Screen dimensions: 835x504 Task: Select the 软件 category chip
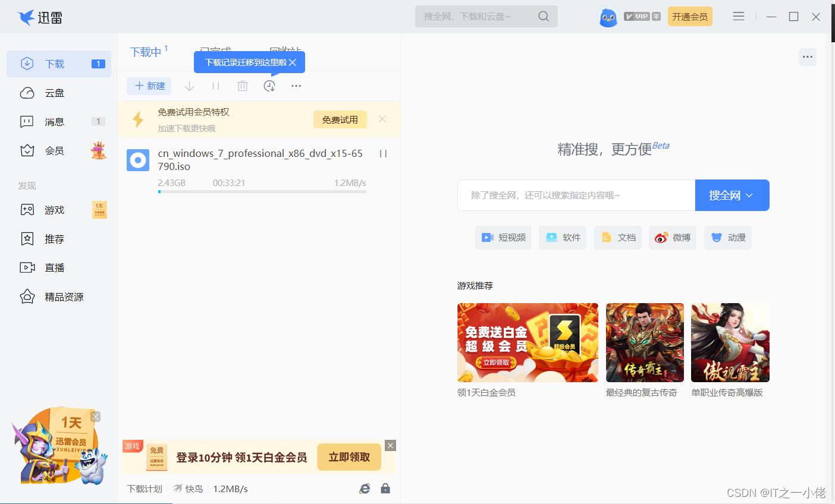coord(563,238)
